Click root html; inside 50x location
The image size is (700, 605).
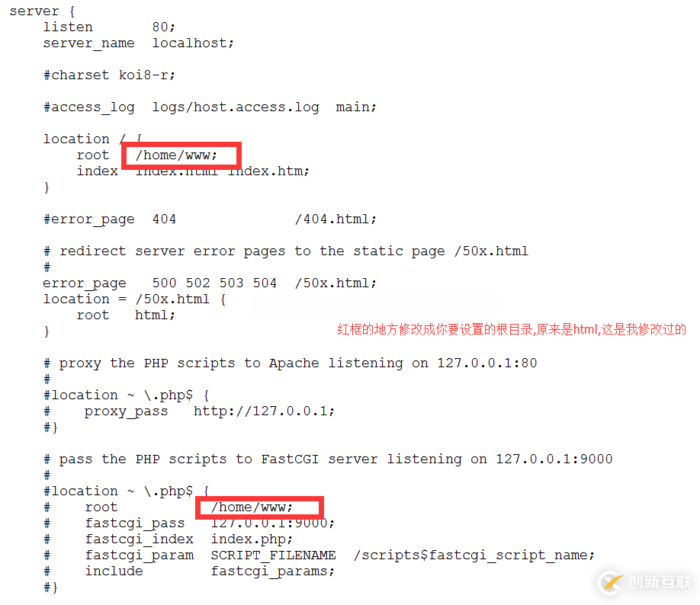126,315
